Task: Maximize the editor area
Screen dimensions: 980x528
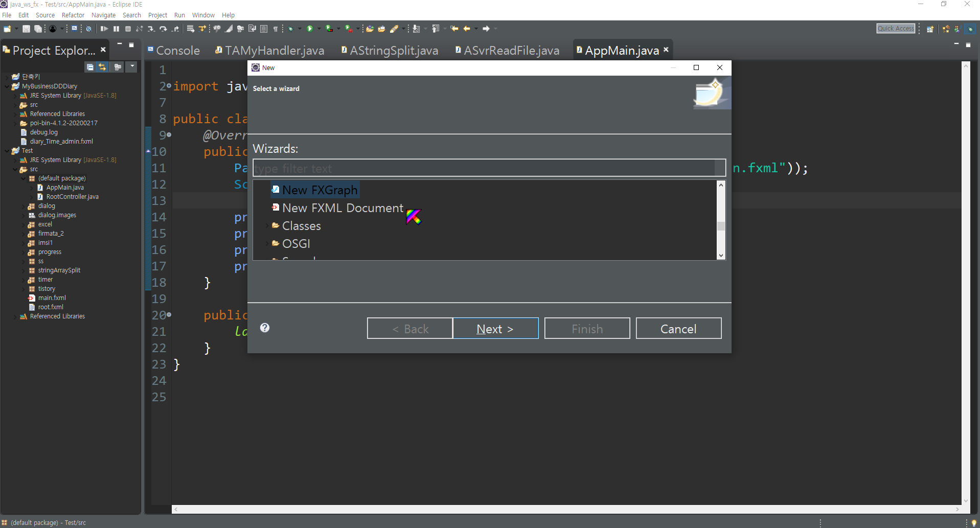Action: 968,45
